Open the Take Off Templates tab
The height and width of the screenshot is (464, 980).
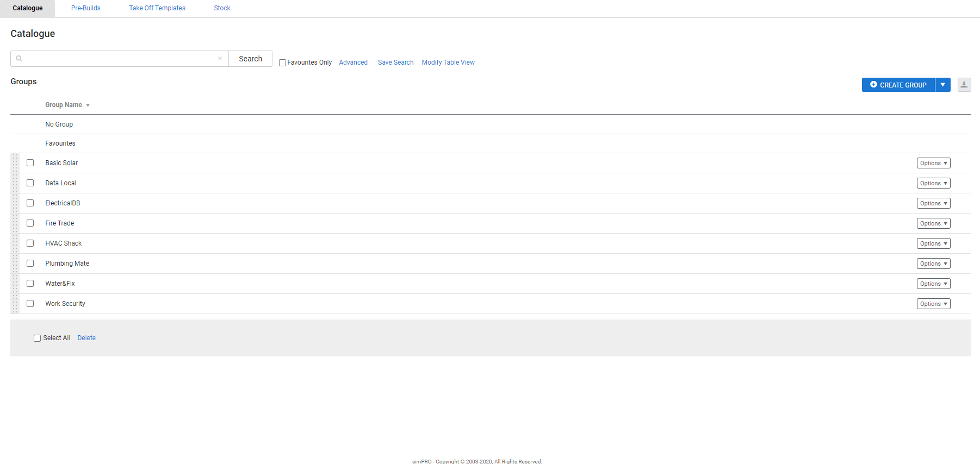click(157, 8)
